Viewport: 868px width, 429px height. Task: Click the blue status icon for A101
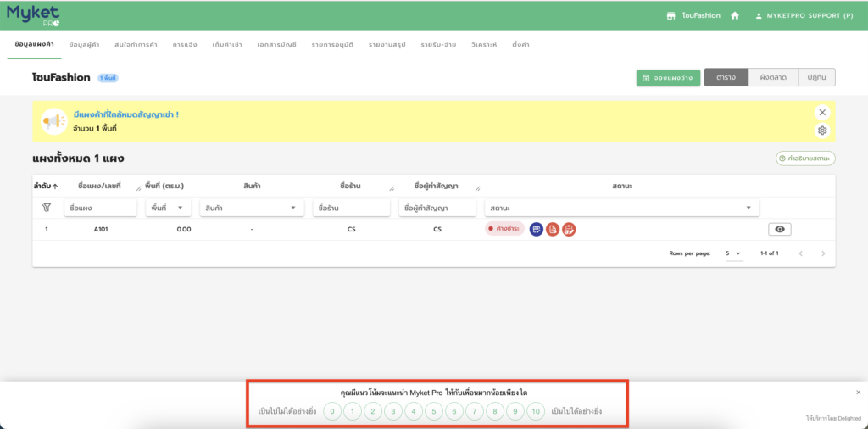click(x=536, y=229)
